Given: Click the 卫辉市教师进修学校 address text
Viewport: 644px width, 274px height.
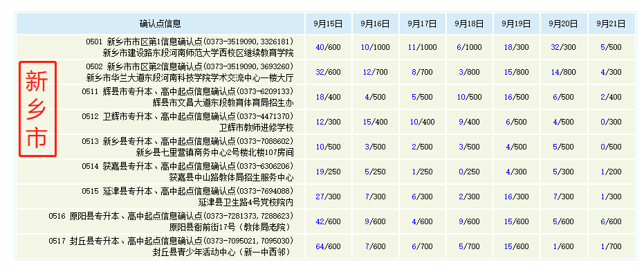Looking at the screenshot, I should pos(257,127).
